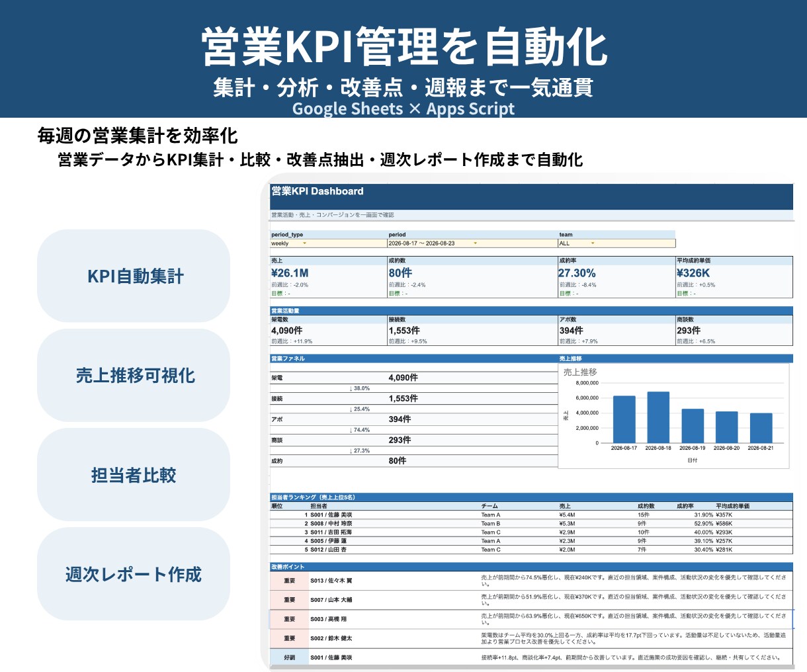Select the 2026-08-17 〜 2026-08-23 period cell
The width and height of the screenshot is (807, 672).
click(x=472, y=243)
